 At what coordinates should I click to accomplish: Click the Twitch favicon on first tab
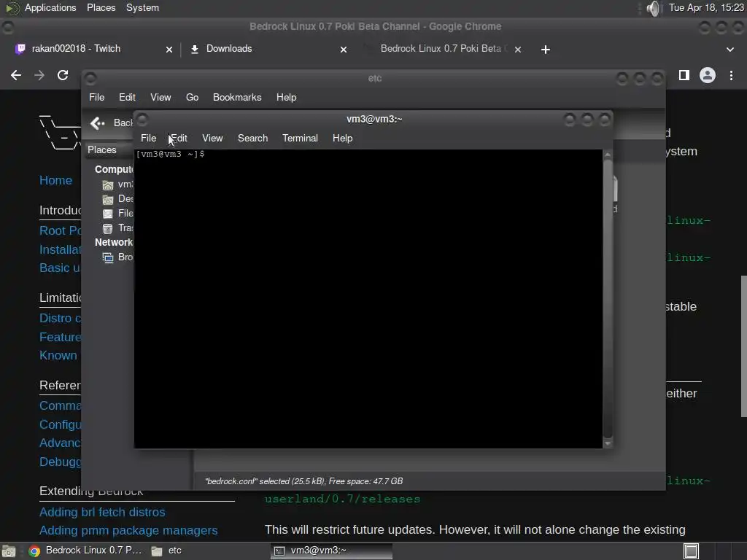click(20, 49)
